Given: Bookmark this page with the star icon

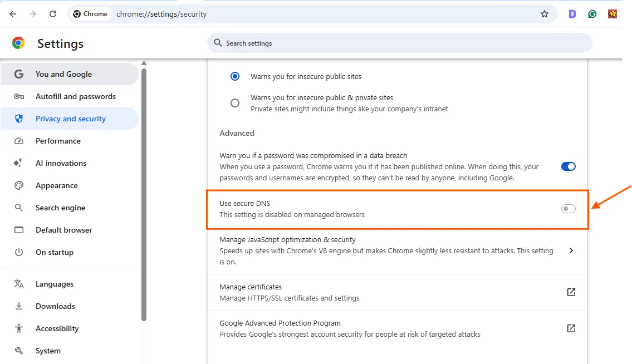Looking at the screenshot, I should [545, 14].
